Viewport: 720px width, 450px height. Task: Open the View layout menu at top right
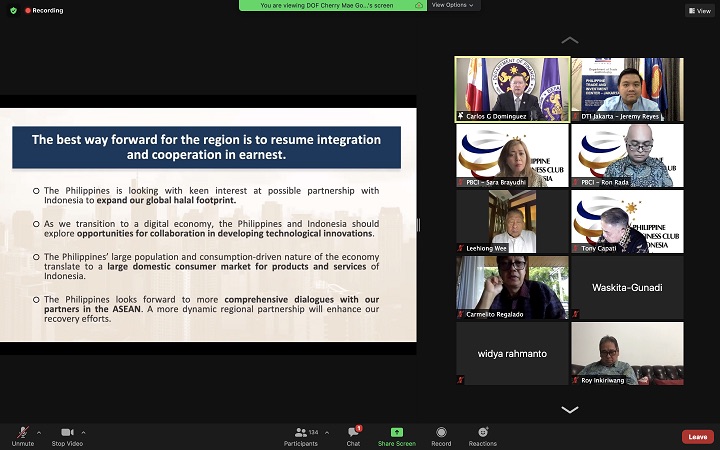coord(700,11)
